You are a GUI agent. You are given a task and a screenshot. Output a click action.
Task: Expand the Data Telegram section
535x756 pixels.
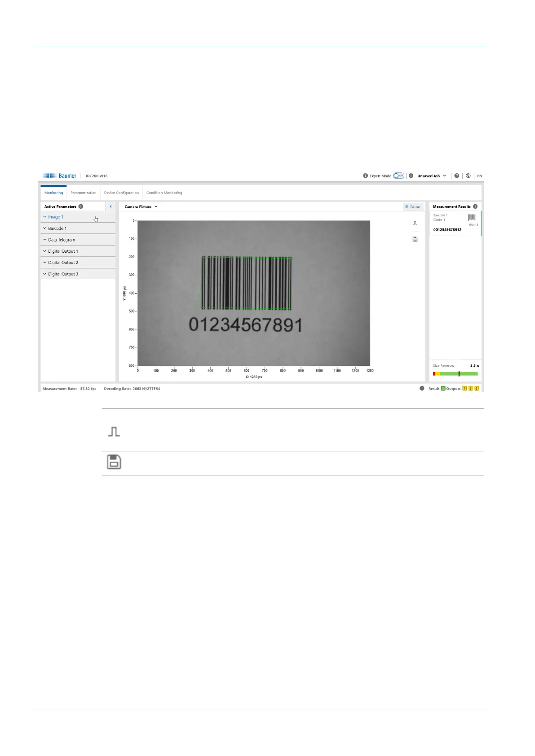(x=61, y=240)
